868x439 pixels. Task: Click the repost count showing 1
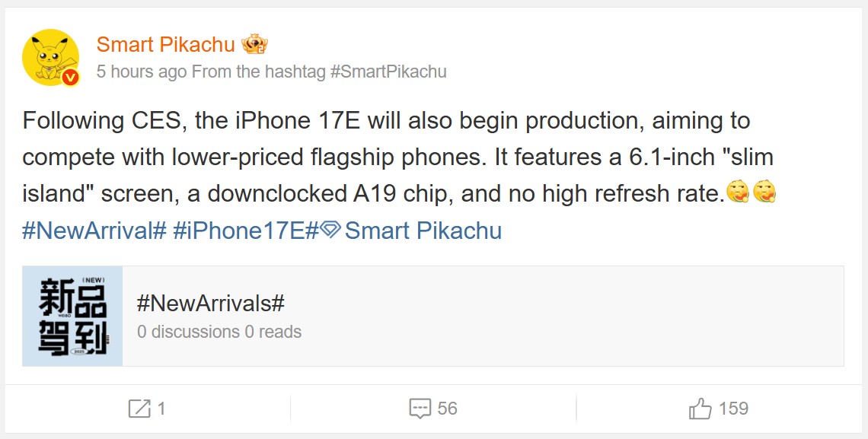point(163,409)
